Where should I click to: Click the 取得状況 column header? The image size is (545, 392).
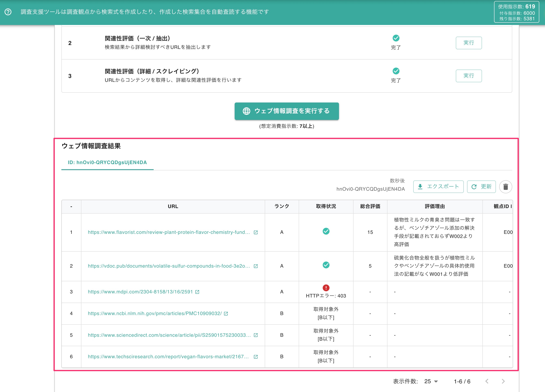click(326, 206)
